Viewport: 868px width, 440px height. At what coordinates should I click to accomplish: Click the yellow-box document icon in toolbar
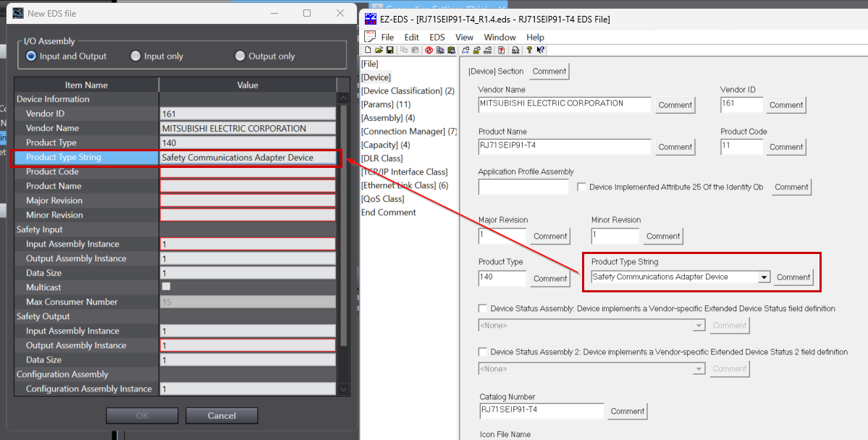[x=476, y=51]
